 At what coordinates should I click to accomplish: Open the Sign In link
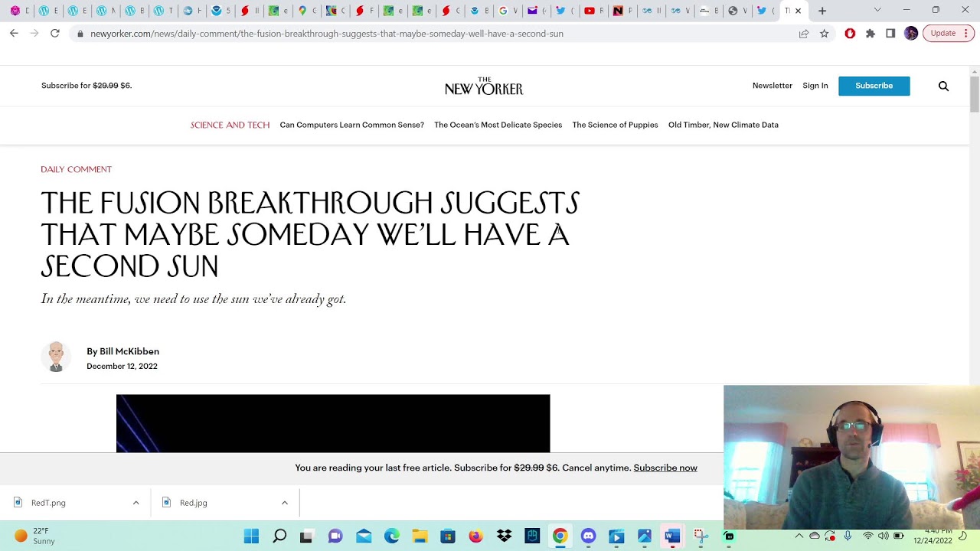click(815, 86)
